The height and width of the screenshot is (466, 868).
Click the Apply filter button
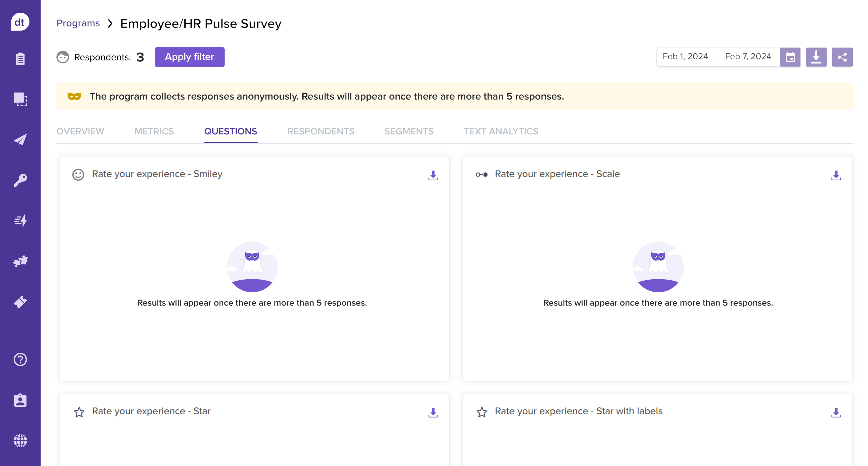[189, 57]
